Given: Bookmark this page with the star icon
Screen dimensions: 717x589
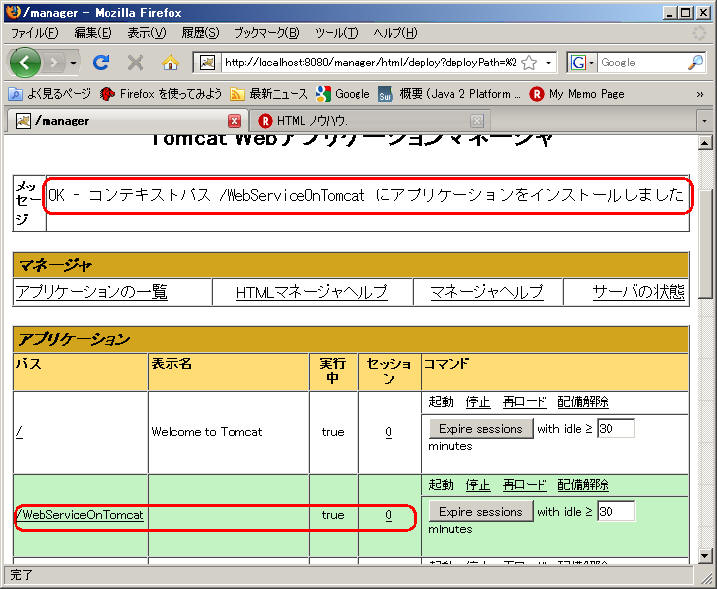Looking at the screenshot, I should [x=529, y=62].
